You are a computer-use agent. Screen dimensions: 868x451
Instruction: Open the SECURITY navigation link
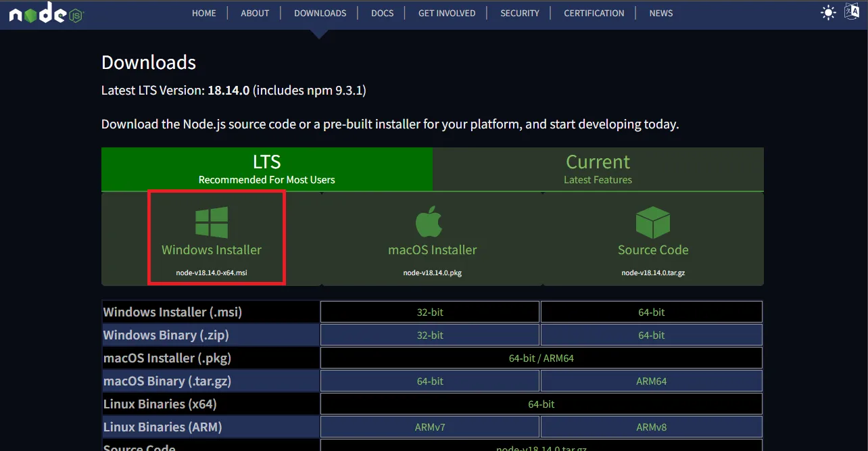[520, 13]
